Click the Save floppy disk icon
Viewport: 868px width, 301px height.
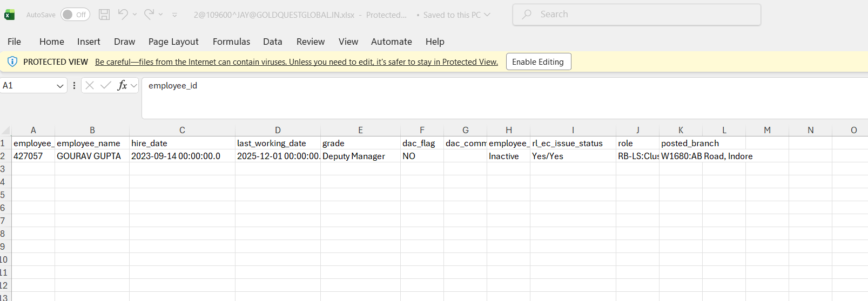(x=104, y=15)
